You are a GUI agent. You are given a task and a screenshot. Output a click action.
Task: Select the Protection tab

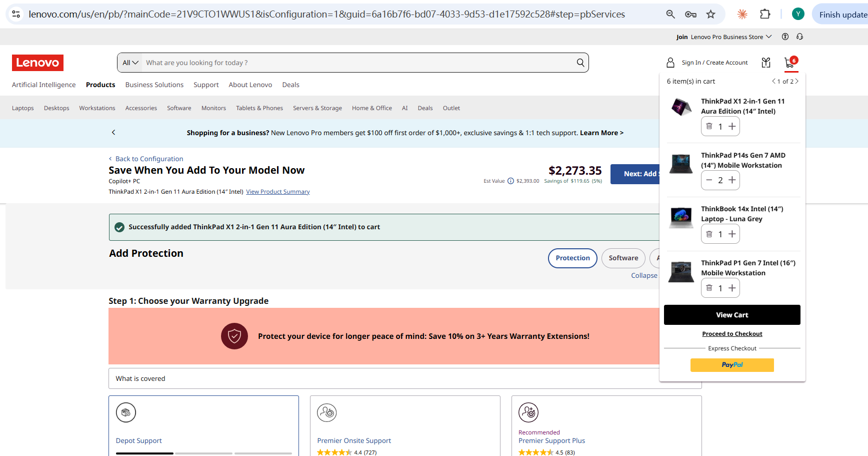pos(572,258)
